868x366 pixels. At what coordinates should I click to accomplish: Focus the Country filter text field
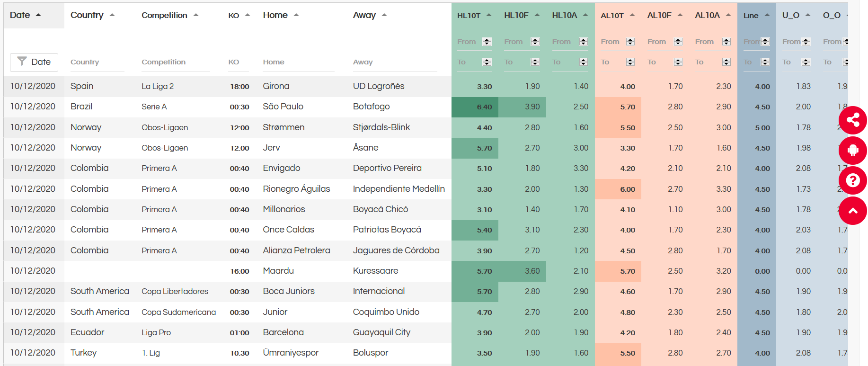(97, 62)
